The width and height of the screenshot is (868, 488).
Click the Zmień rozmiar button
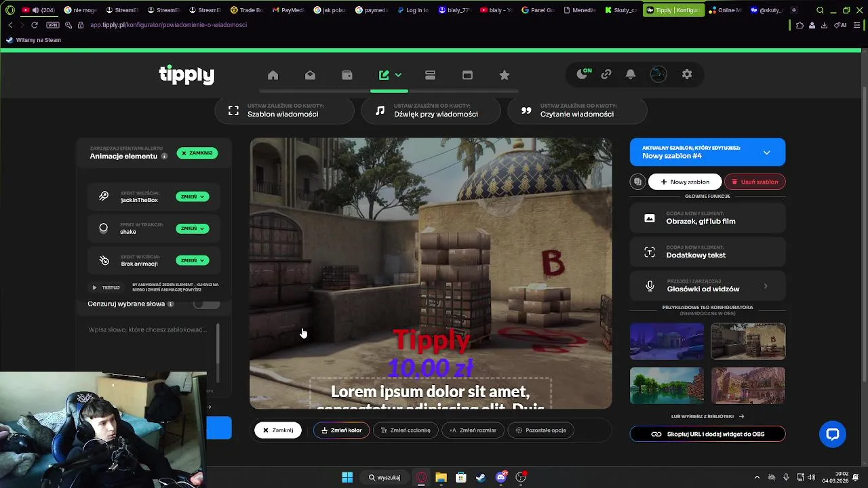tap(473, 430)
